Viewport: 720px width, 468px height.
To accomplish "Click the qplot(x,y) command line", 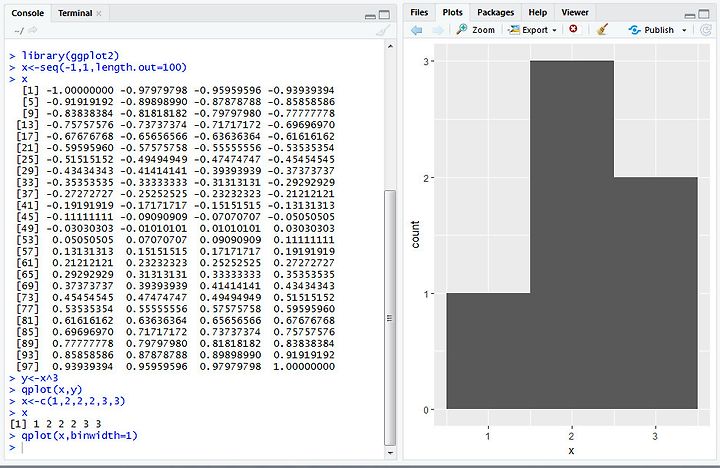I will click(x=51, y=389).
